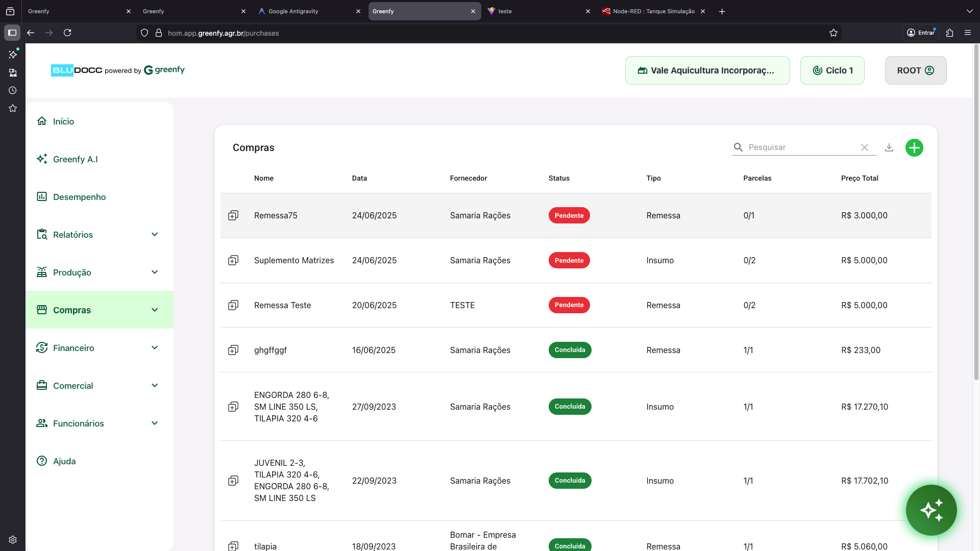Screen dimensions: 980x551
Task: Clear the search field with X icon
Action: pos(865,147)
